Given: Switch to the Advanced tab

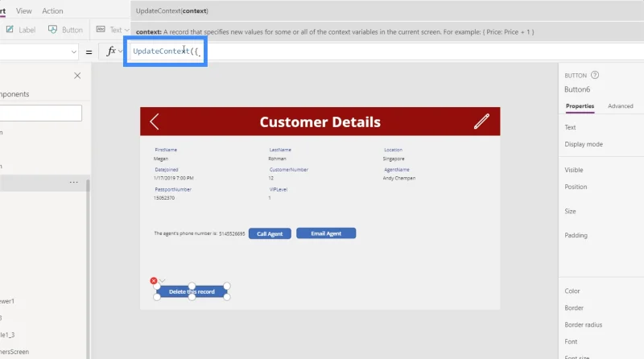Looking at the screenshot, I should tap(620, 106).
